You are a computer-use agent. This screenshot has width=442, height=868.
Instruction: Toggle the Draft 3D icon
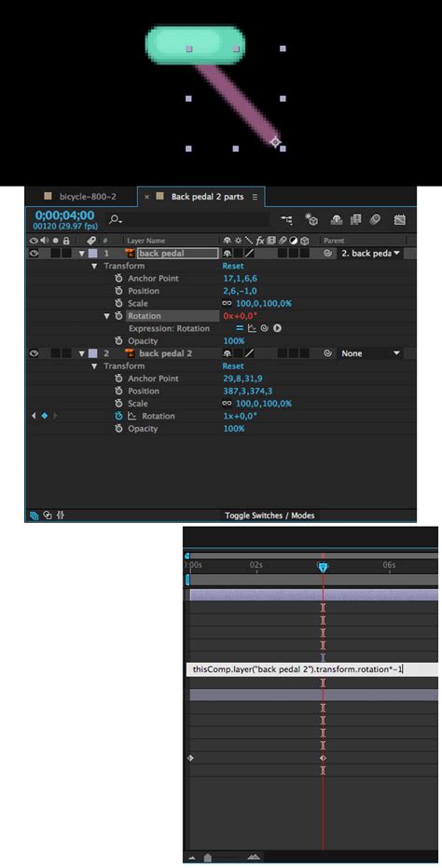point(311,220)
